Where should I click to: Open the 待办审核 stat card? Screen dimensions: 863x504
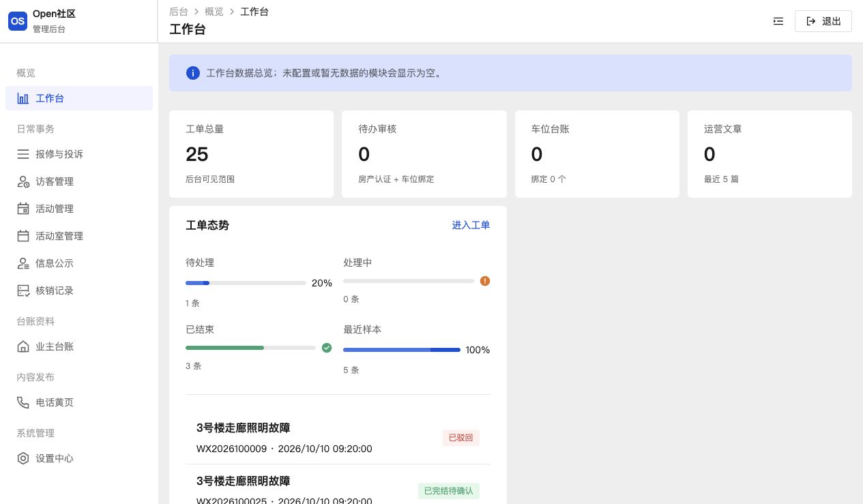pos(424,154)
